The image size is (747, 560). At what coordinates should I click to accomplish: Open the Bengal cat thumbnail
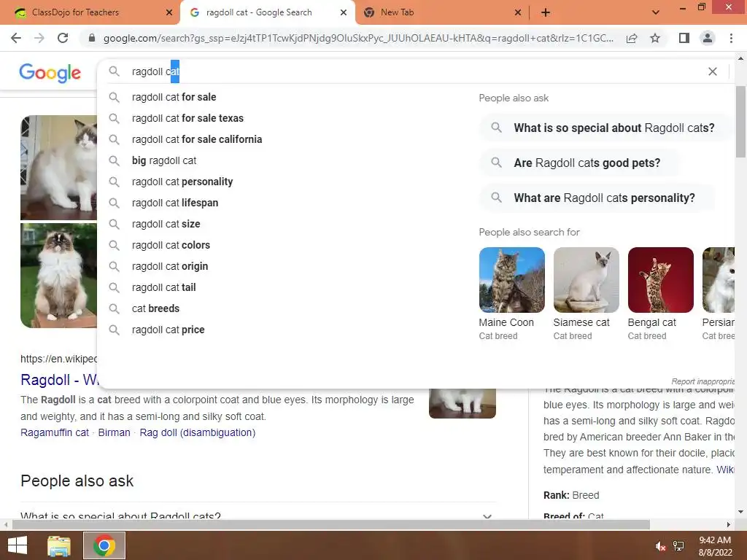[x=660, y=280]
